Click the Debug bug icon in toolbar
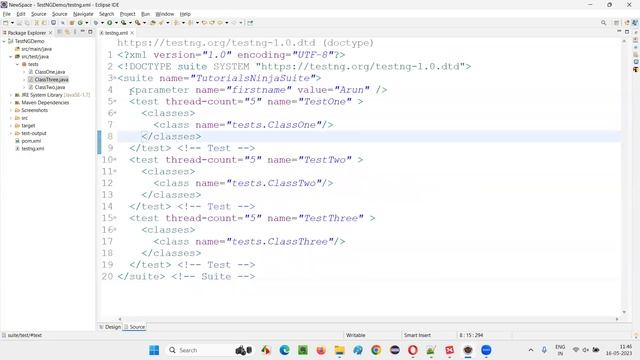Viewport: 640px width, 360px height. (96, 23)
